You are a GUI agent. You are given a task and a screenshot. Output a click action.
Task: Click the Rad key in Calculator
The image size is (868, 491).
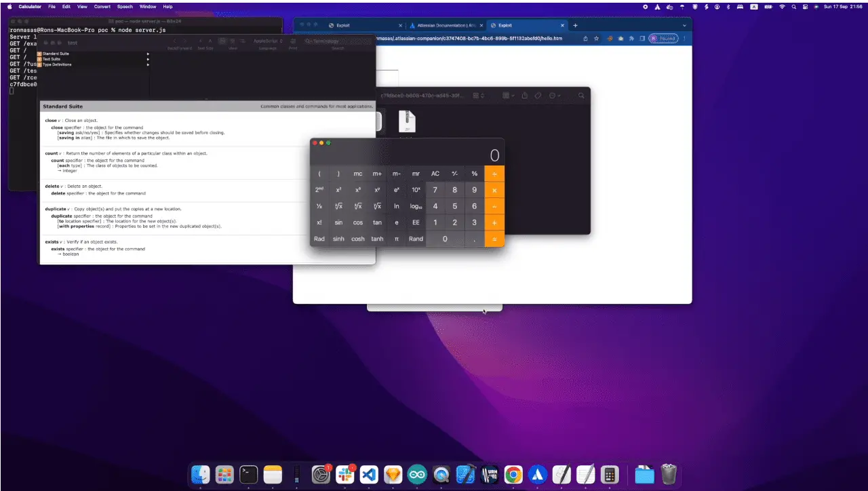[319, 239]
